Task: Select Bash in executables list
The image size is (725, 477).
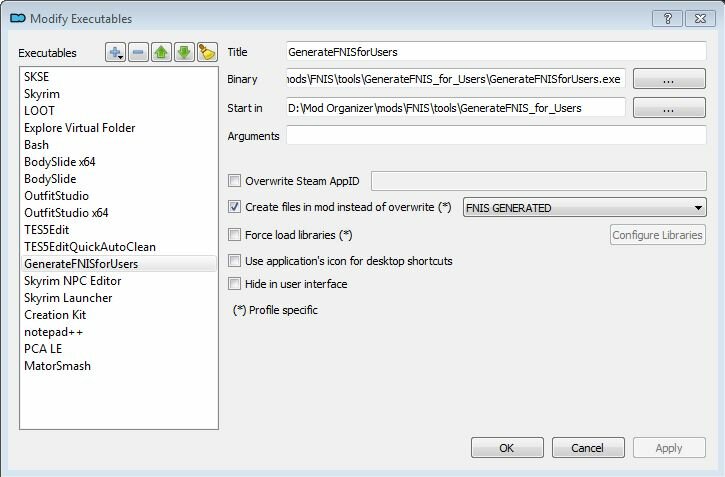Action: [118, 145]
